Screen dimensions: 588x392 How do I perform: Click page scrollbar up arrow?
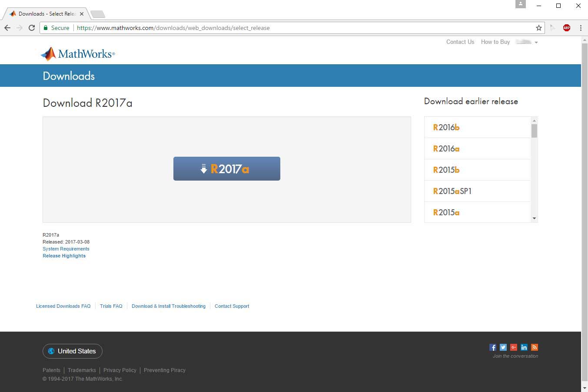coord(585,40)
